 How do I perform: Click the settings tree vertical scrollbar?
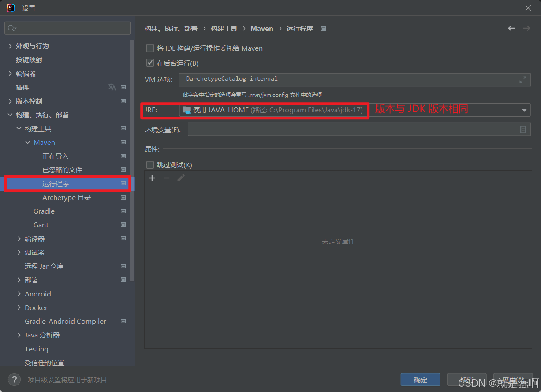pyautogui.click(x=132, y=161)
